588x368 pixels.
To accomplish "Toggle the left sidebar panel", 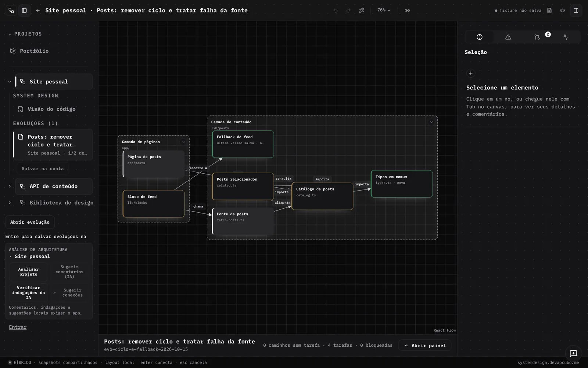I will pos(24,10).
